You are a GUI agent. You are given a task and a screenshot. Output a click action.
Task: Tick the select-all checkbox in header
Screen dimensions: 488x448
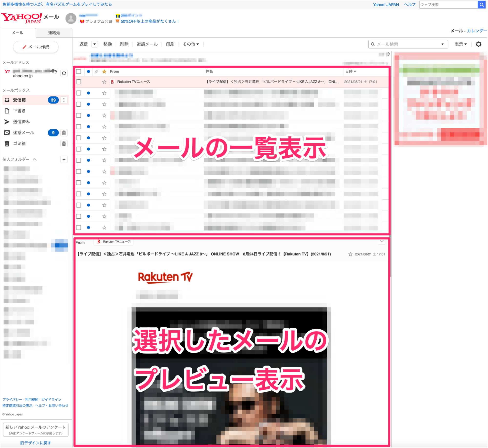(x=79, y=71)
